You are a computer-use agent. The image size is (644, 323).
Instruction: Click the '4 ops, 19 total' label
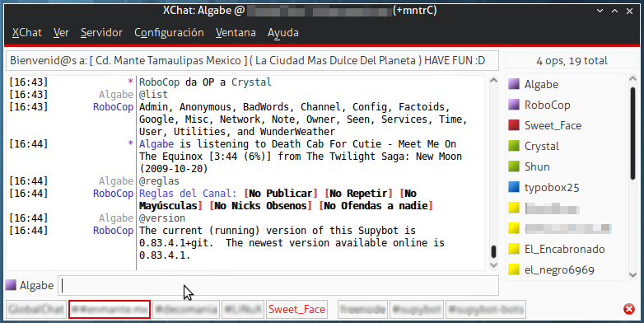pyautogui.click(x=572, y=61)
